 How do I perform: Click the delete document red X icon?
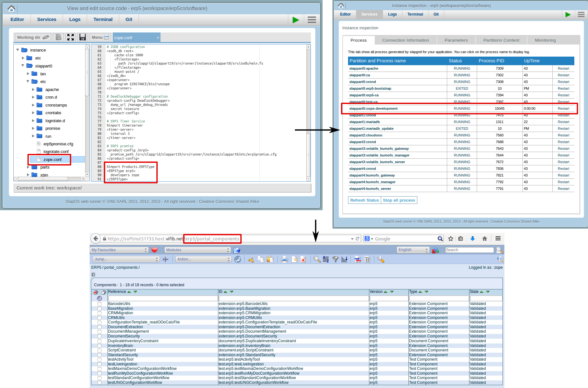click(x=303, y=260)
